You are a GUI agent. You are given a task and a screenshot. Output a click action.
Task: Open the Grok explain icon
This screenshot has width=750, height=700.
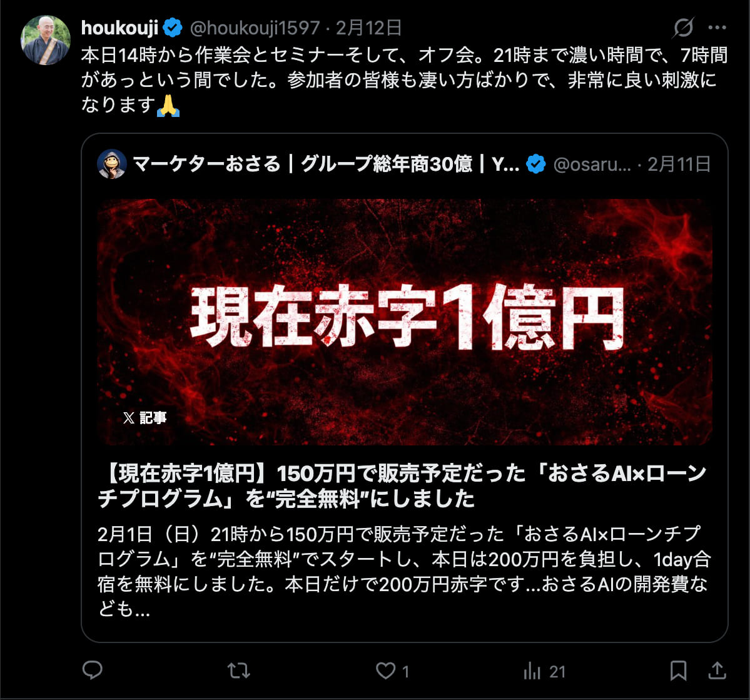click(x=683, y=28)
